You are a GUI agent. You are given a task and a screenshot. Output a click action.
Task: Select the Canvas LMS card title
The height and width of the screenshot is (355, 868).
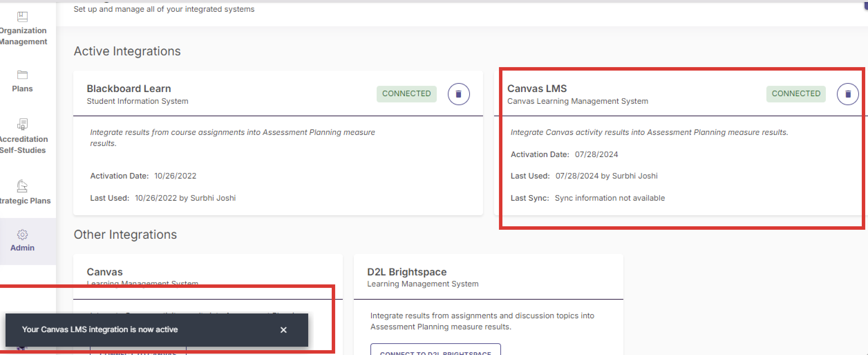[537, 88]
